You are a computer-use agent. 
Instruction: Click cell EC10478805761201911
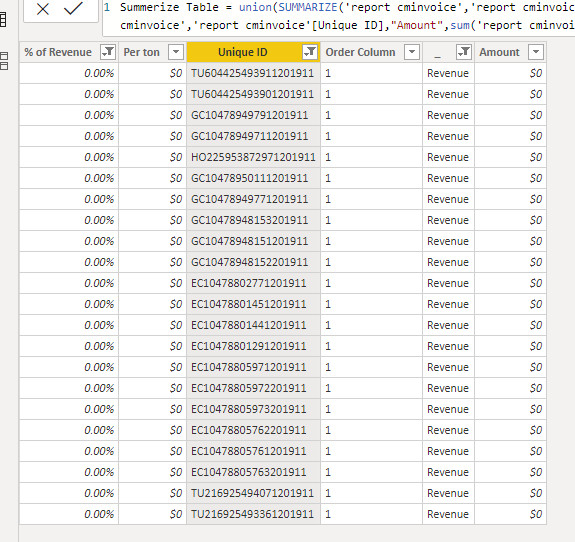[253, 451]
